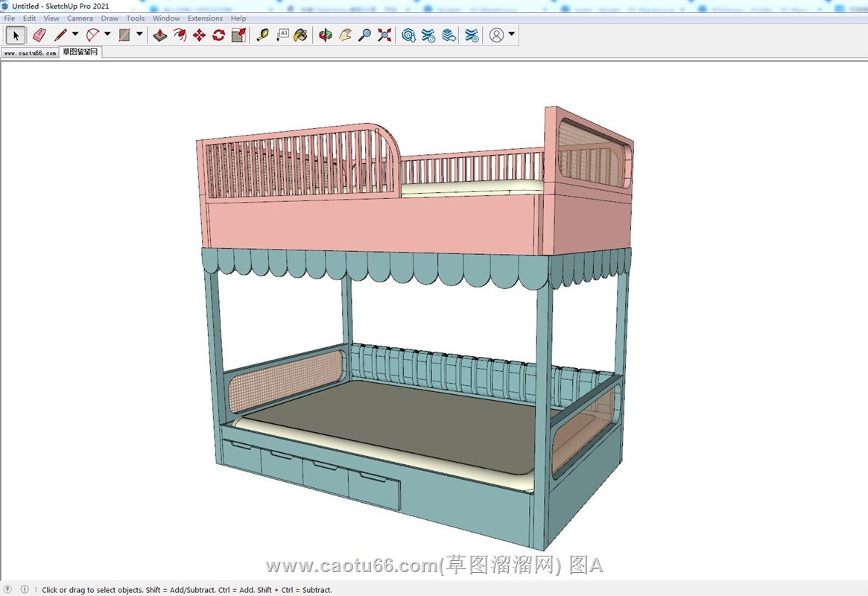The width and height of the screenshot is (868, 596).
Task: Switch to the www.caotu66.com scene tab
Action: pos(31,53)
